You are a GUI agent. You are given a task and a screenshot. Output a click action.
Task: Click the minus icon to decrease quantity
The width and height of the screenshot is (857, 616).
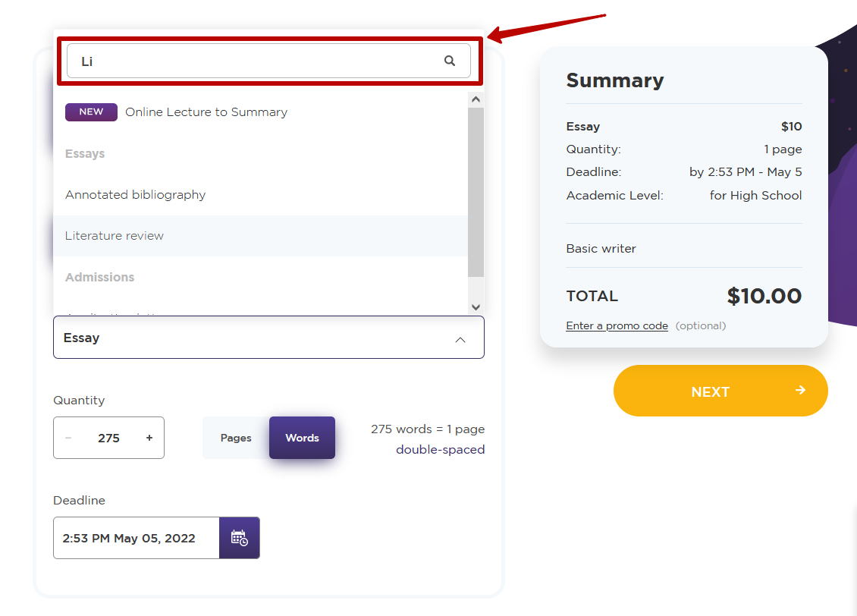[x=68, y=438]
